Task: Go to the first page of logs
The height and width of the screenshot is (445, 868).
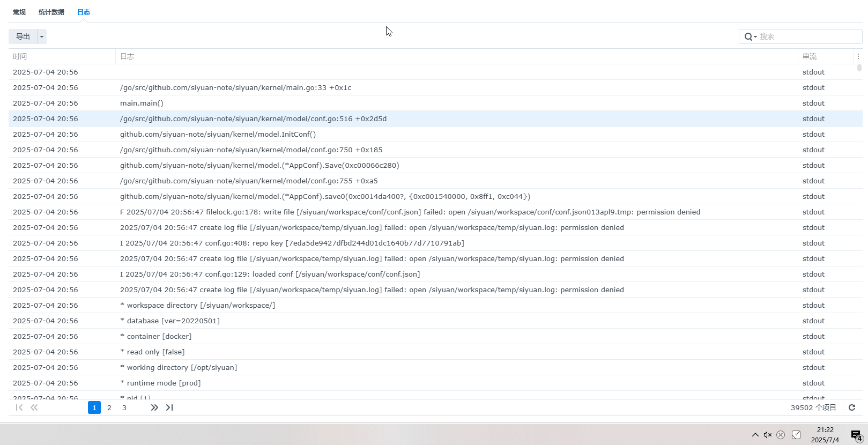Action: click(19, 407)
